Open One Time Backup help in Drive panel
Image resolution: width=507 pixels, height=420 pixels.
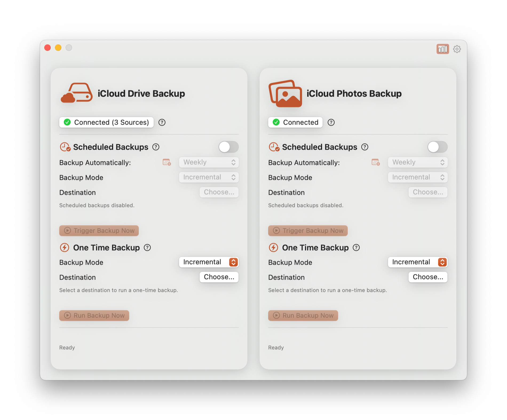[147, 248]
